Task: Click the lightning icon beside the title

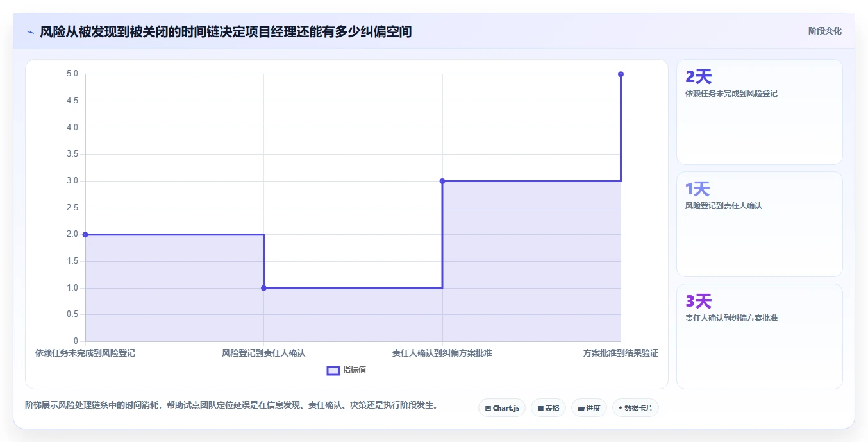Action: pos(30,31)
